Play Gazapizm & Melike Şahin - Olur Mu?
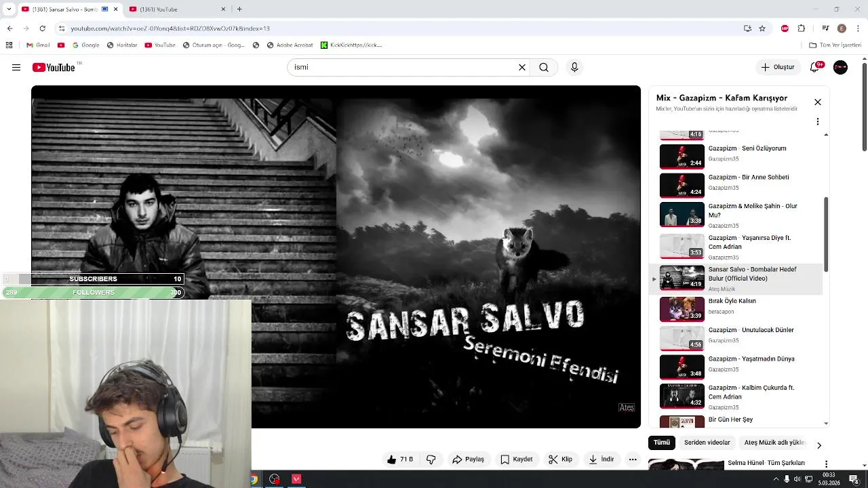The width and height of the screenshot is (868, 488). tap(736, 215)
